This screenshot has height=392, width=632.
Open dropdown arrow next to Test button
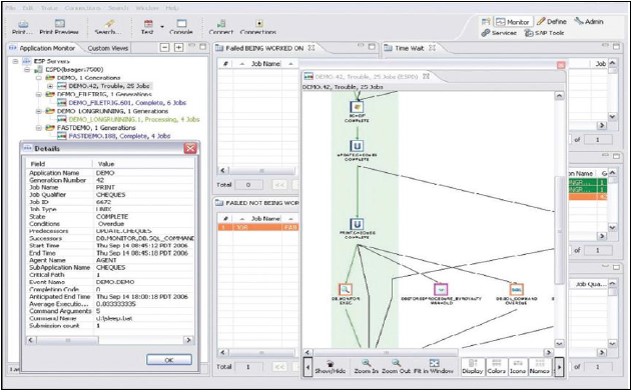(162, 27)
